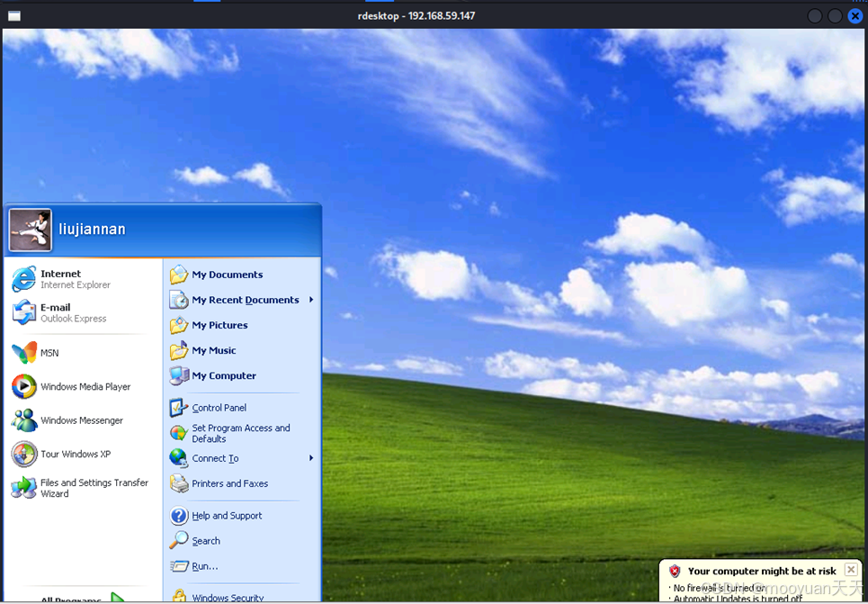Viewport: 868px width, 604px height.
Task: Click the My Recent Documents icon
Action: tap(179, 300)
